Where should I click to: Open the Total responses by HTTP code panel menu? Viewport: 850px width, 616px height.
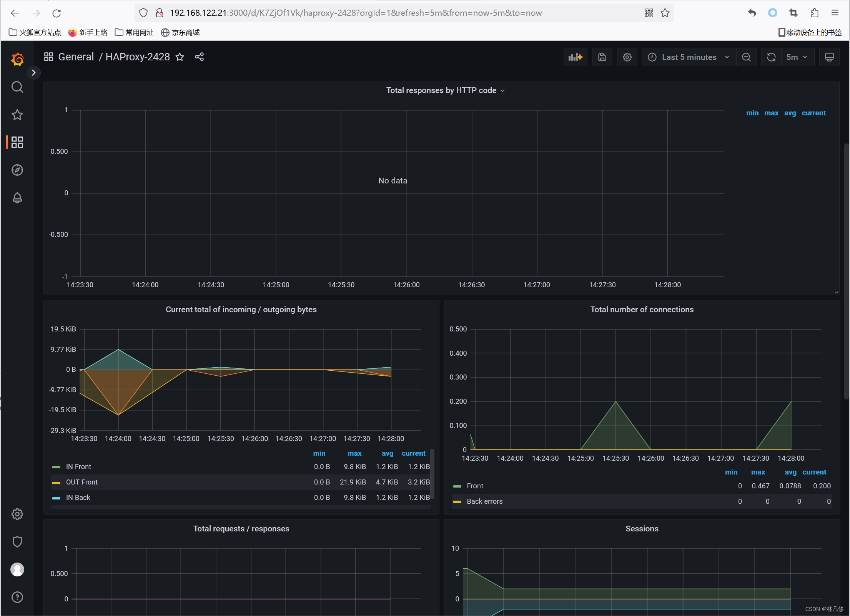click(446, 90)
